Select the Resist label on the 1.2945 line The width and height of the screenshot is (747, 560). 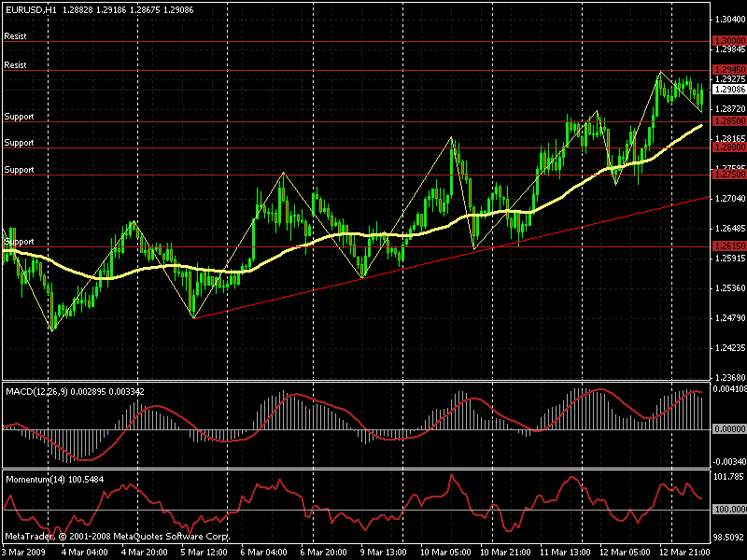pos(16,65)
